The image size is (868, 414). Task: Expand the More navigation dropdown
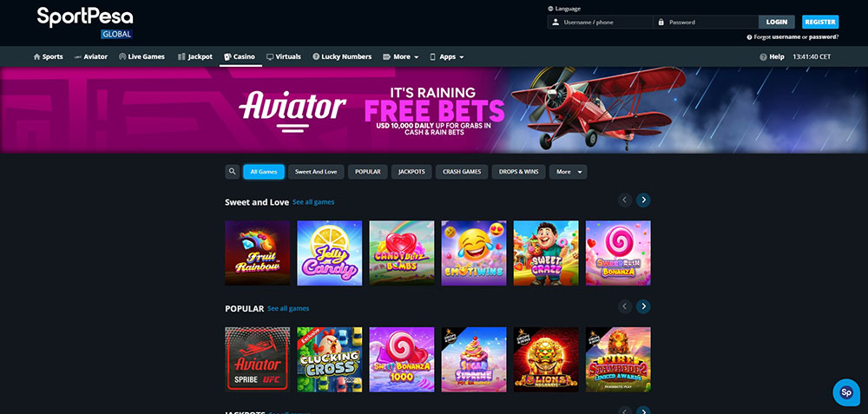[401, 57]
